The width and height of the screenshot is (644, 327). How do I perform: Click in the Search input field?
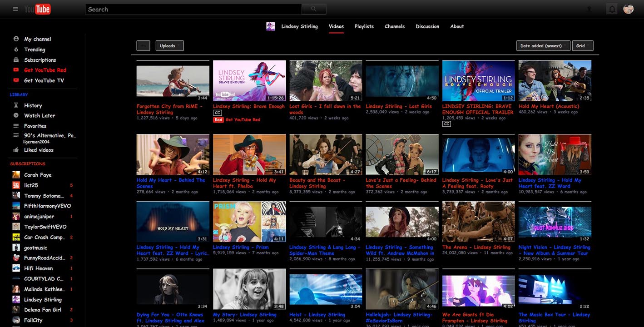(x=193, y=9)
